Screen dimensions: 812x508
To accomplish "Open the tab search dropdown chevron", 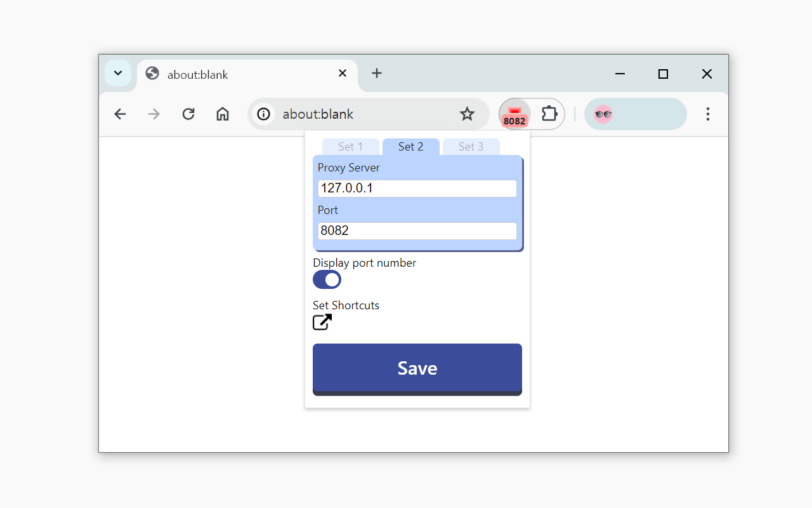I will 118,73.
